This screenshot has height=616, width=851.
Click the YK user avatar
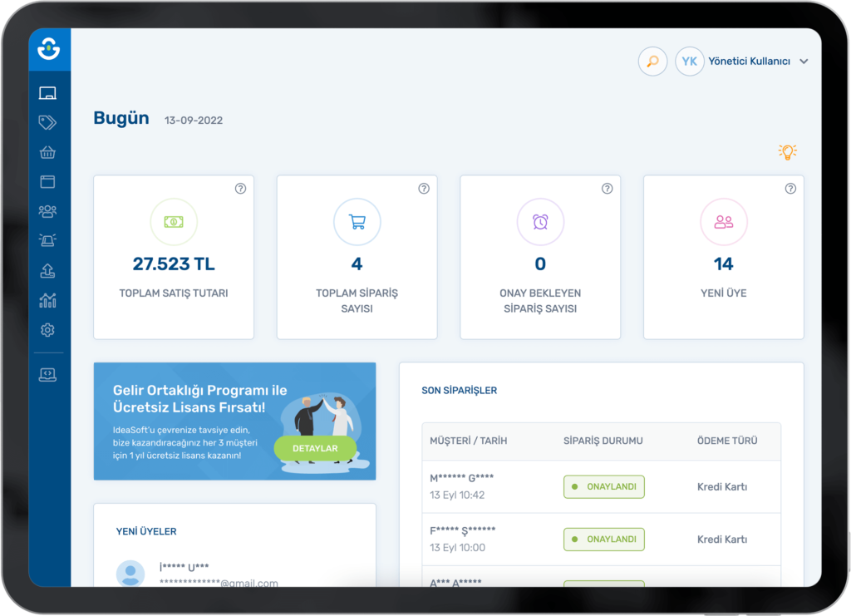click(x=690, y=62)
